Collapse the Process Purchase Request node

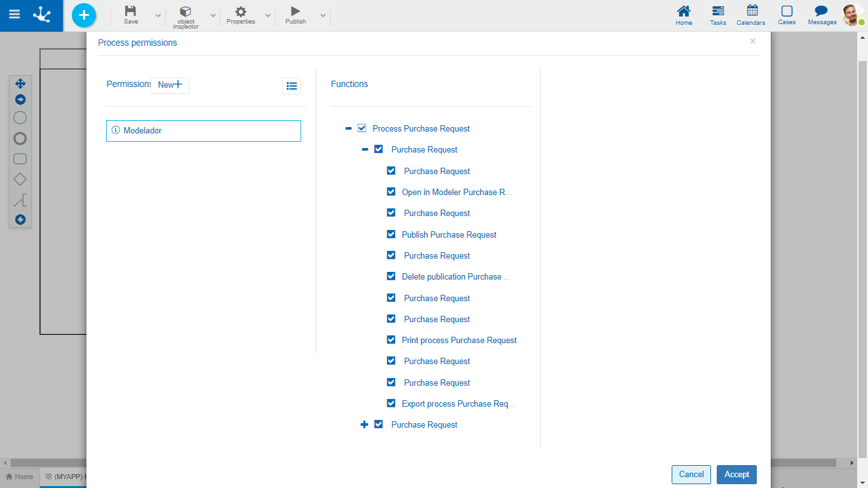348,128
